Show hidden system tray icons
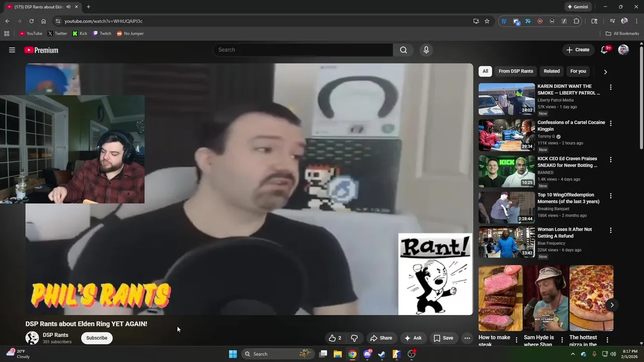 click(573, 354)
